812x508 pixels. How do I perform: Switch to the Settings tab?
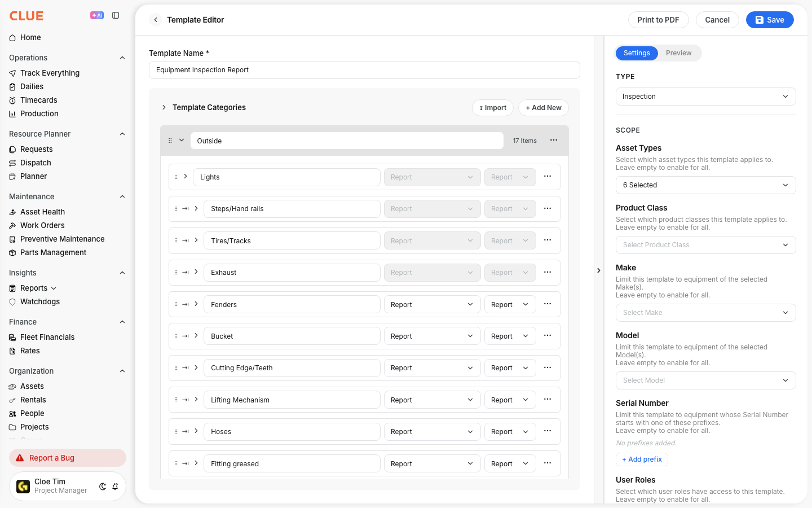tap(637, 53)
